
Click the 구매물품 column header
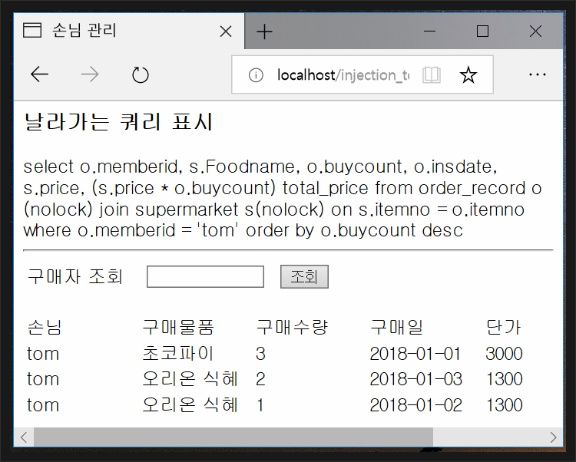178,327
